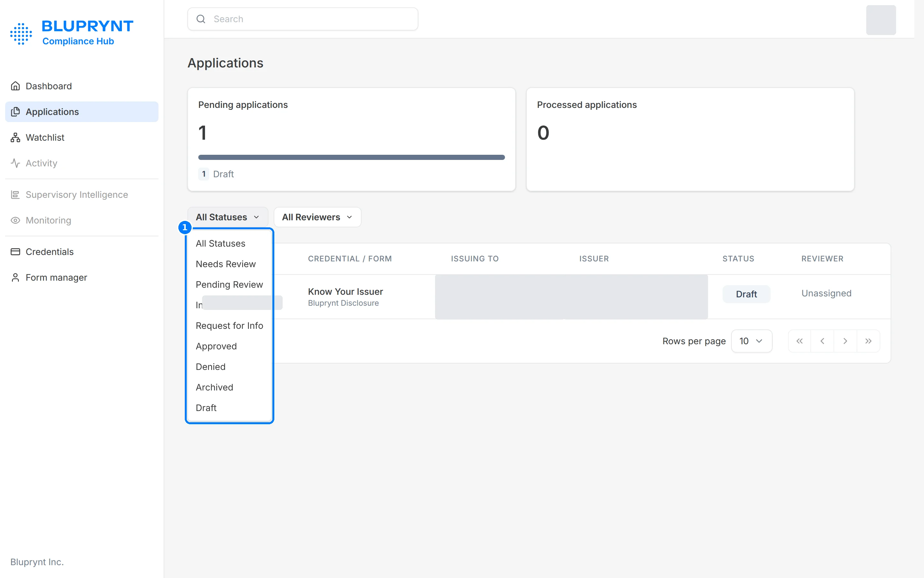This screenshot has width=924, height=578.
Task: Go to first page of results
Action: tap(800, 341)
